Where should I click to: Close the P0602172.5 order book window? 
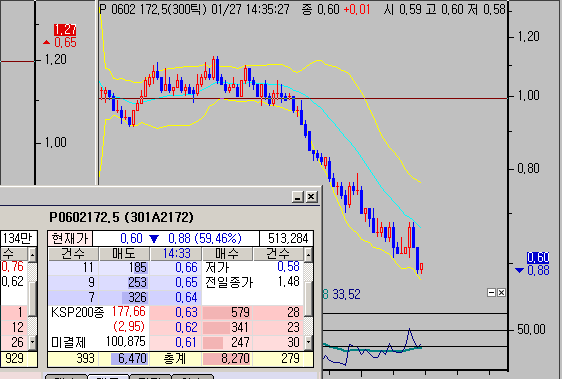[311, 197]
